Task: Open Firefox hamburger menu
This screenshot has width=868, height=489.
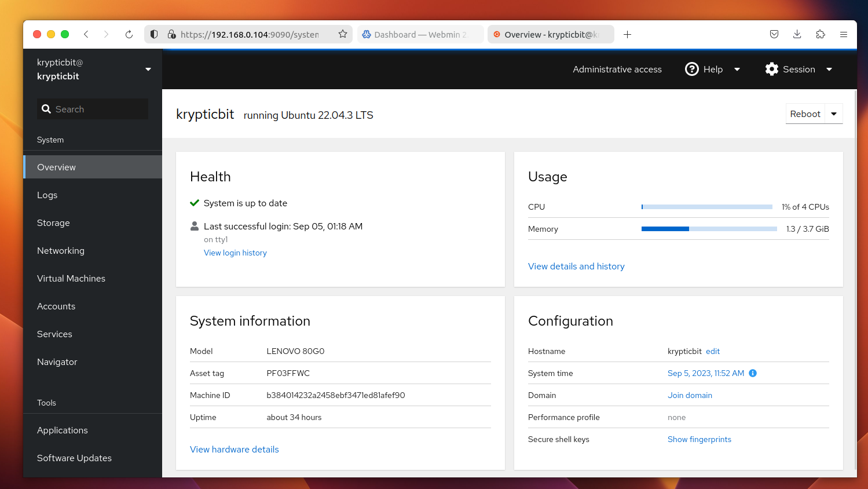Action: 844,34
